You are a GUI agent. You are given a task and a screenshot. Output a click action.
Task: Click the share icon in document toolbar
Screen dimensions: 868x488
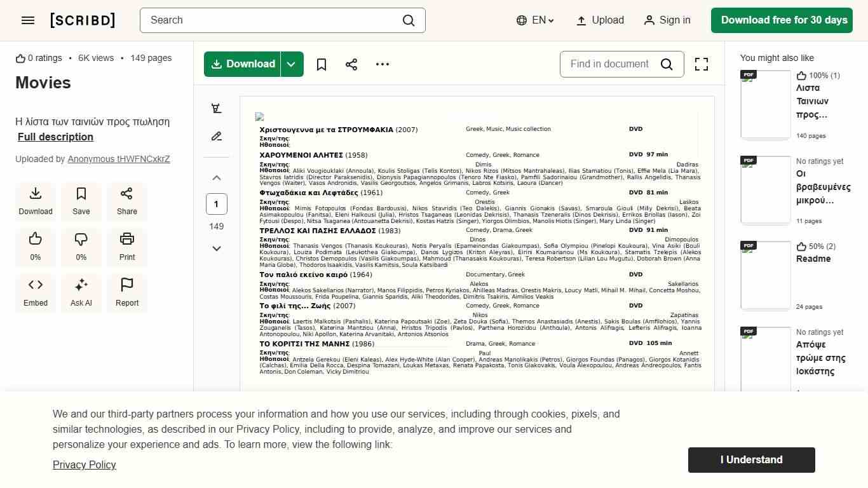[x=351, y=64]
